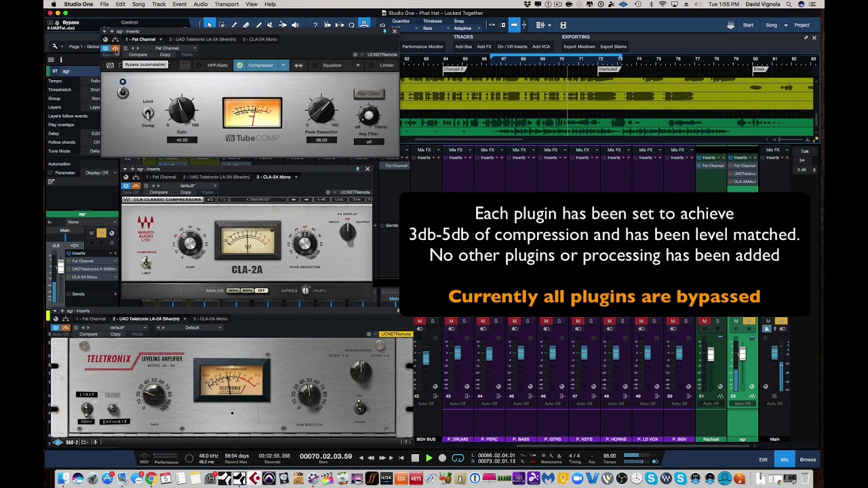Open the Equalizer model dropdown
The height and width of the screenshot is (488, 868).
(357, 65)
